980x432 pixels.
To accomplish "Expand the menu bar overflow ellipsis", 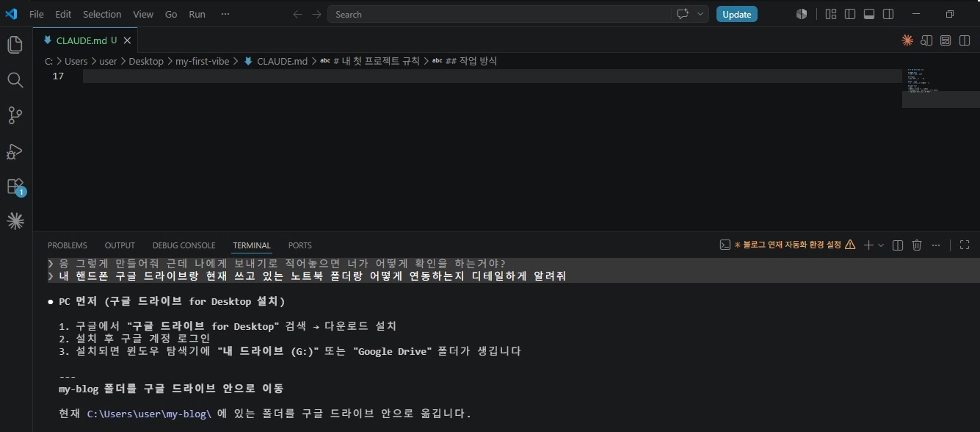I will (225, 14).
